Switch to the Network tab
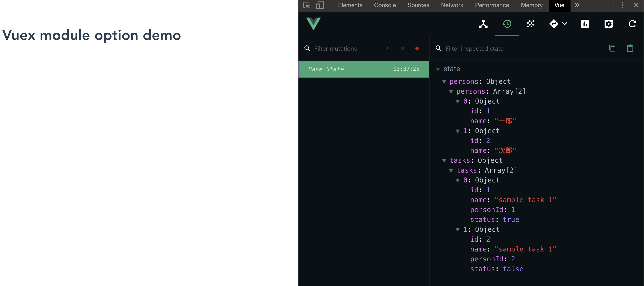Image resolution: width=644 pixels, height=286 pixels. point(452,5)
